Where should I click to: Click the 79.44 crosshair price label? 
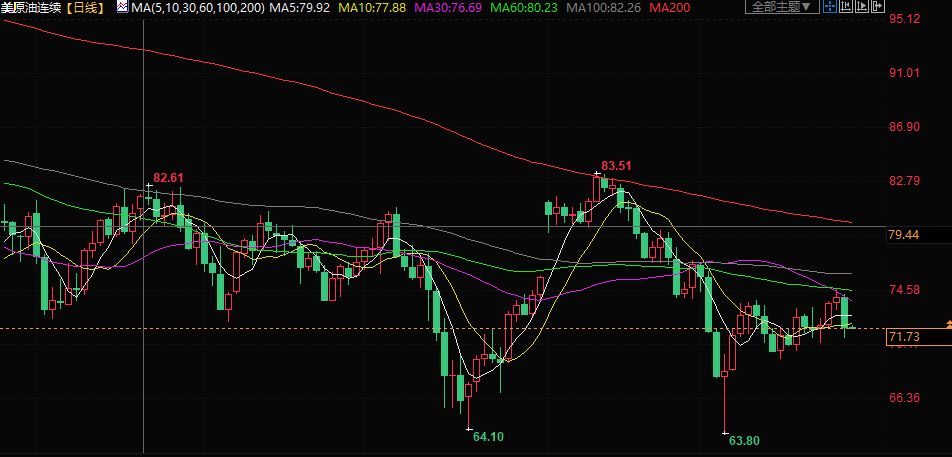point(903,235)
